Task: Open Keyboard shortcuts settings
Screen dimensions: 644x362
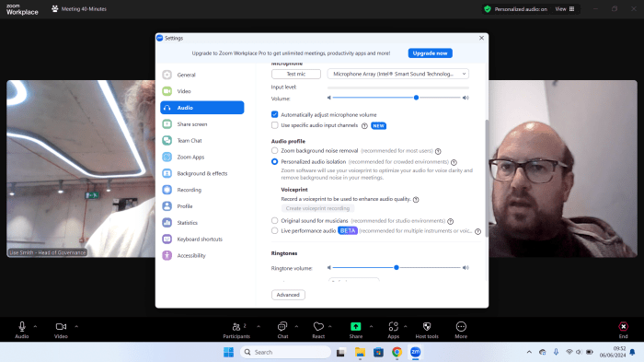Action: (x=202, y=239)
